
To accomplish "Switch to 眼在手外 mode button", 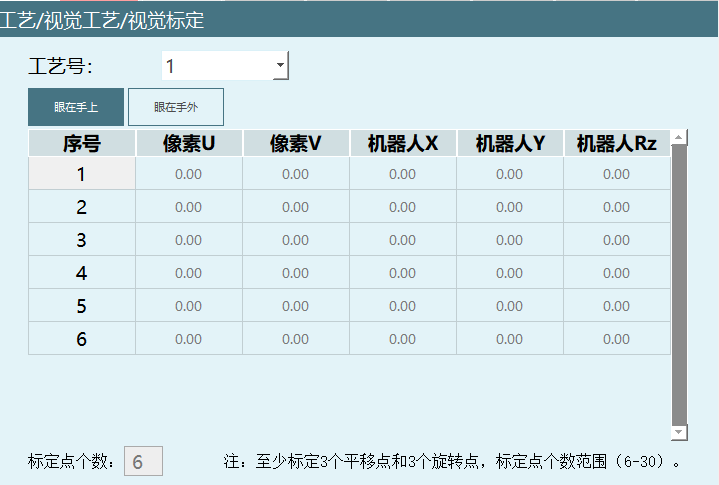I will [x=175, y=107].
